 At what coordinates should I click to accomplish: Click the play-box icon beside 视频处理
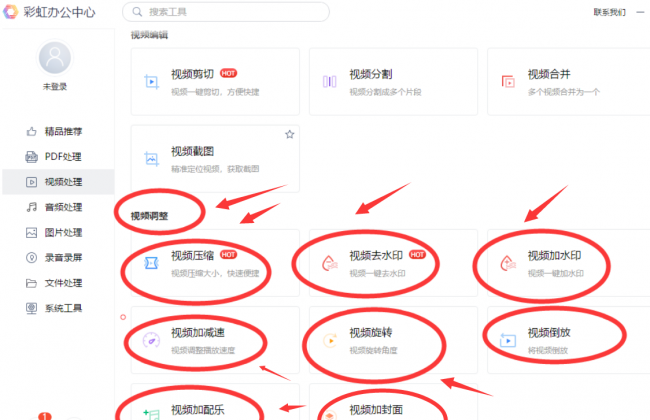coord(32,182)
